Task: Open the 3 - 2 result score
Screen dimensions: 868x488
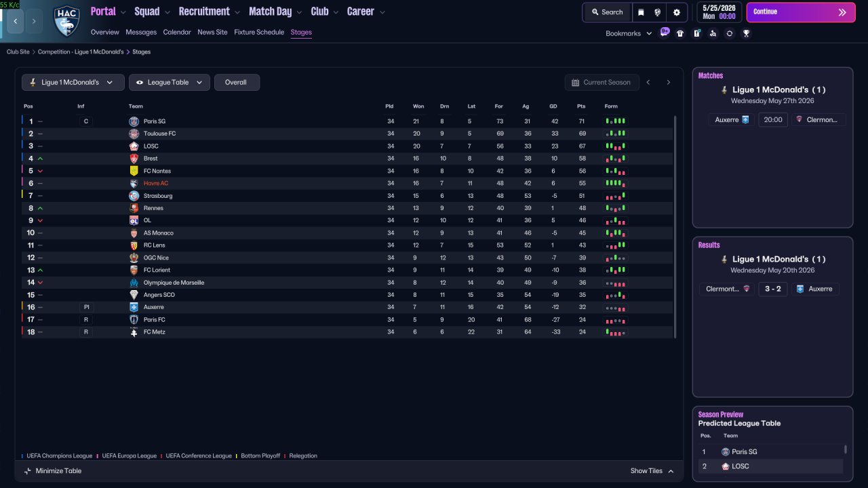Action: point(772,289)
